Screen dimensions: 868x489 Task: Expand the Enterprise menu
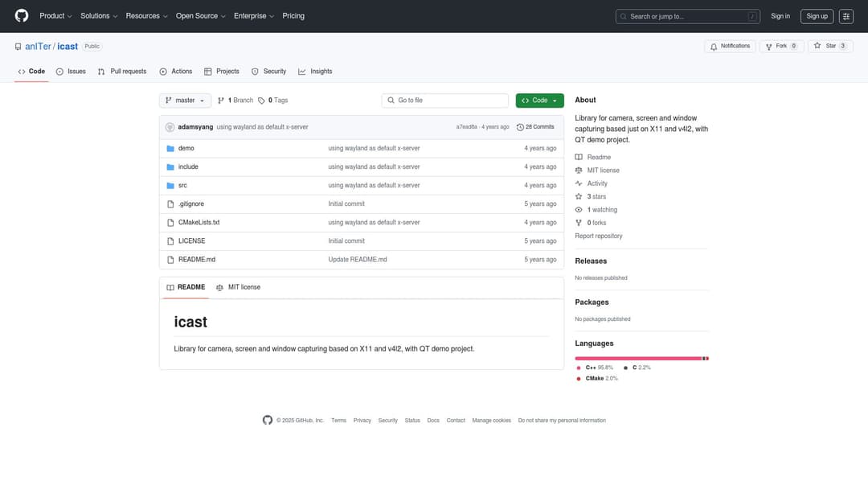click(253, 16)
